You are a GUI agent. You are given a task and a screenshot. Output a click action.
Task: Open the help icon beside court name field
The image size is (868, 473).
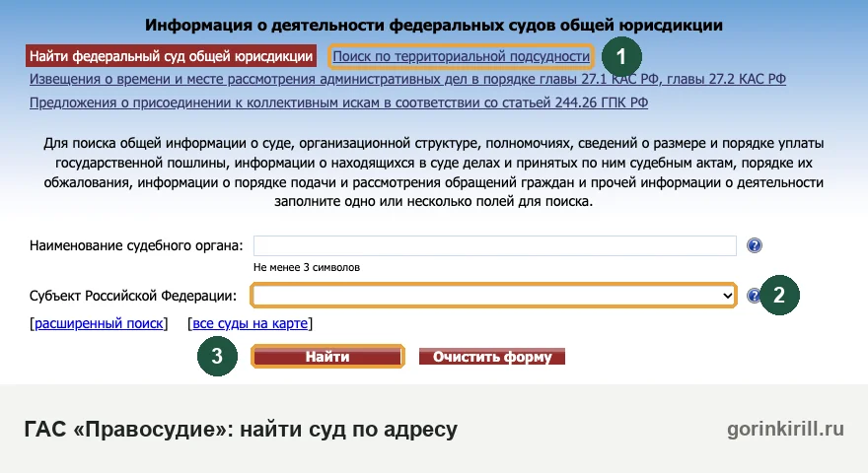[x=754, y=245]
